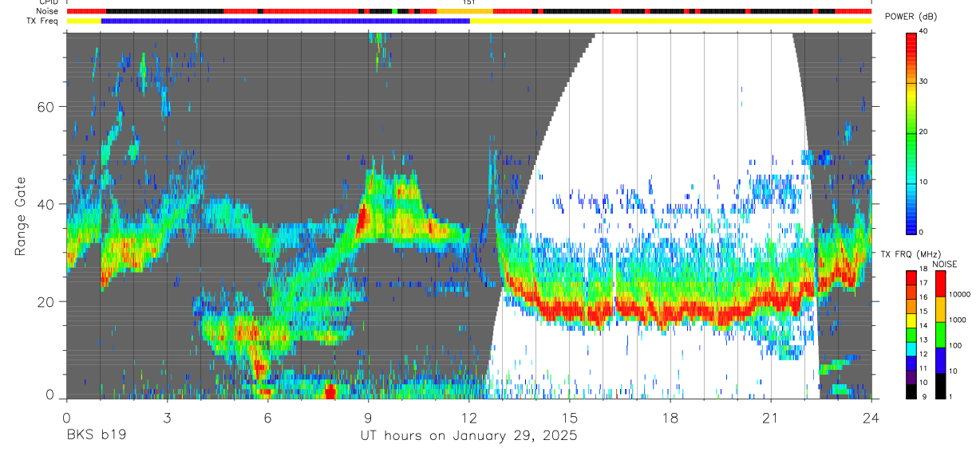The image size is (980, 452).
Task: Click the '30' tick on POWER scale
Action: pos(923,81)
